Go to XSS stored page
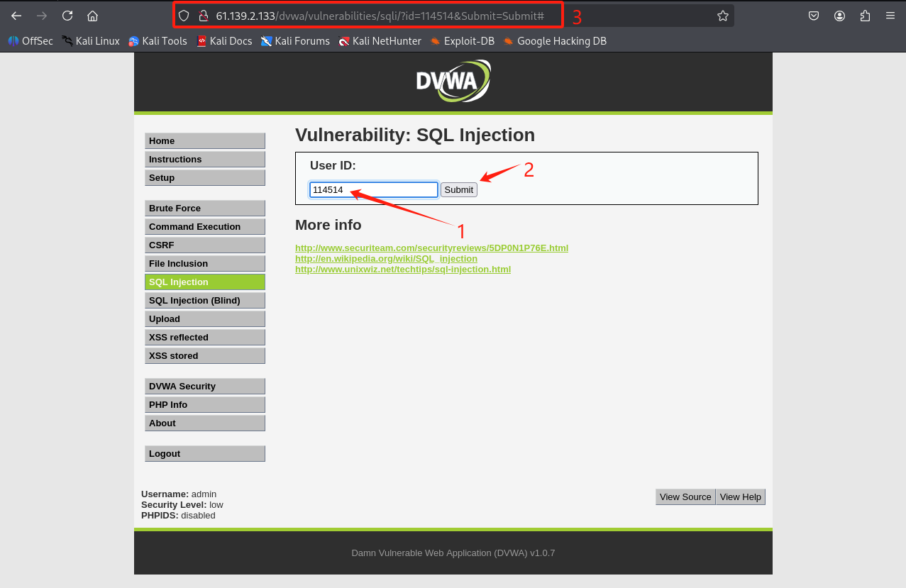 coord(205,355)
